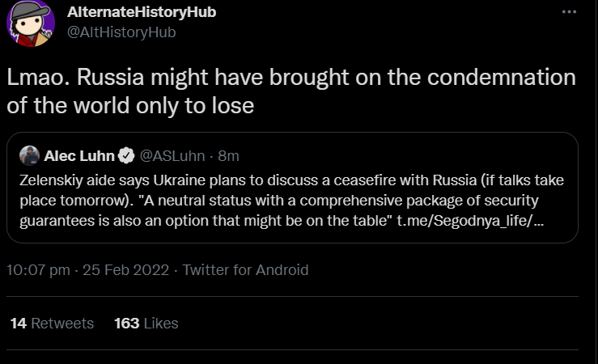Click the 8m timestamp on quoted tweet
Screen dimensions: 598x364
click(229, 154)
